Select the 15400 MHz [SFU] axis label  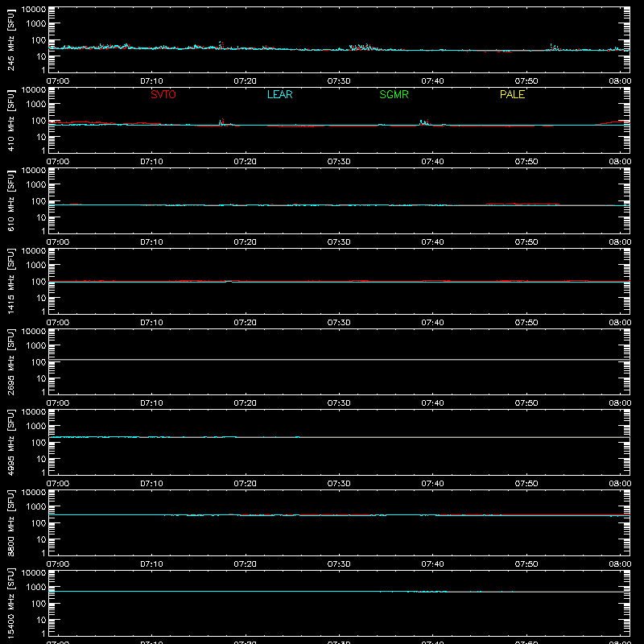(10, 603)
